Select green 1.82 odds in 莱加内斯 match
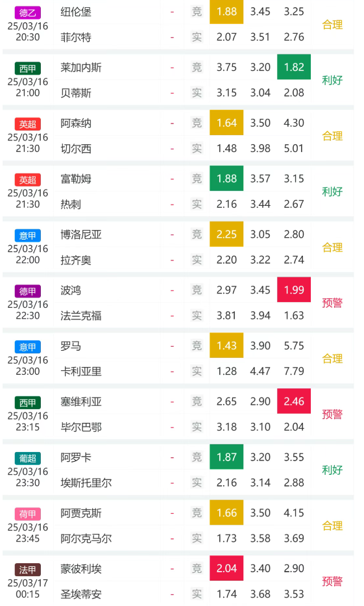 294,68
